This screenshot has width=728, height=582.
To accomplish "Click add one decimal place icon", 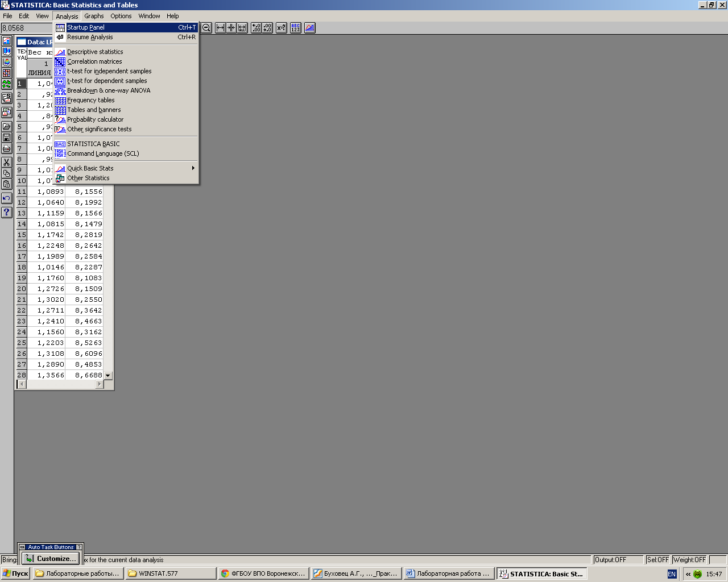I will (x=257, y=27).
